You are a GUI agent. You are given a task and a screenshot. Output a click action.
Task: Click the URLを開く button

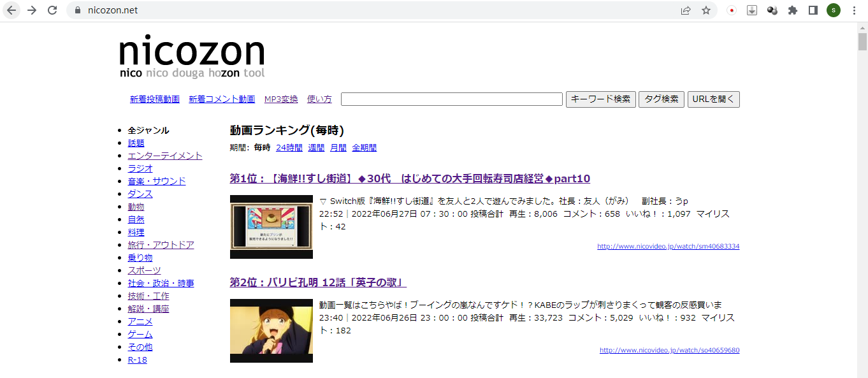point(714,99)
